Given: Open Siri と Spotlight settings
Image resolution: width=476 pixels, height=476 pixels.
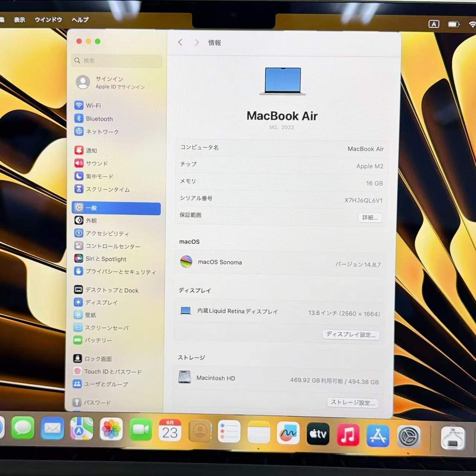Looking at the screenshot, I should (x=100, y=259).
